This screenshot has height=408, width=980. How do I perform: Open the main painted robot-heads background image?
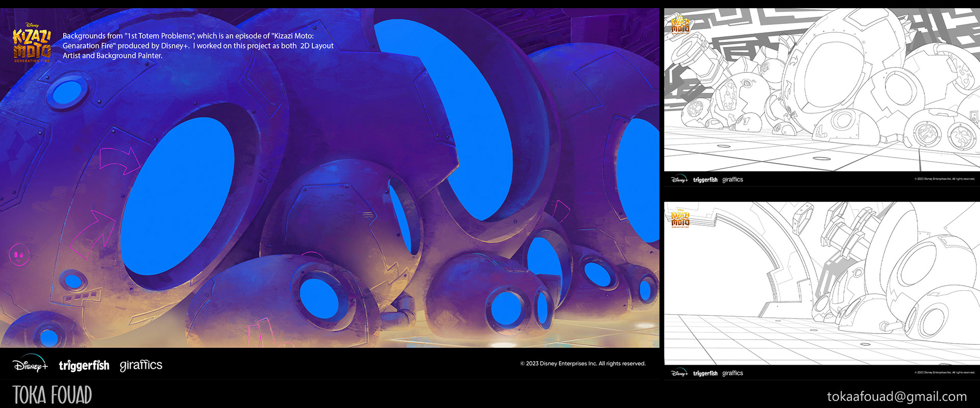(330, 177)
